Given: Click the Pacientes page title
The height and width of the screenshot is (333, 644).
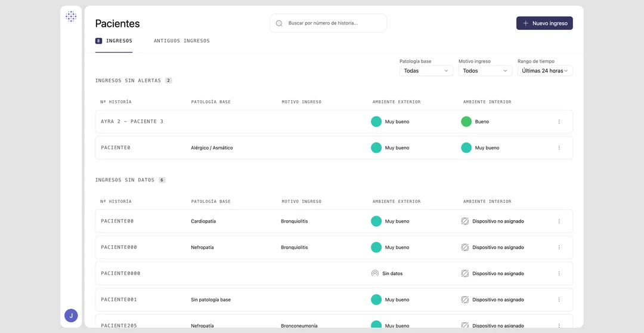Looking at the screenshot, I should [x=117, y=23].
